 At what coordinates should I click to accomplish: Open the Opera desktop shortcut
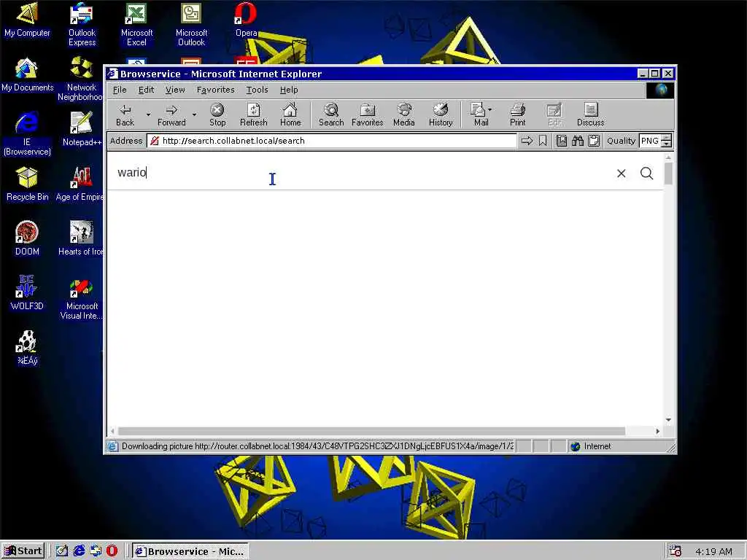pyautogui.click(x=246, y=20)
